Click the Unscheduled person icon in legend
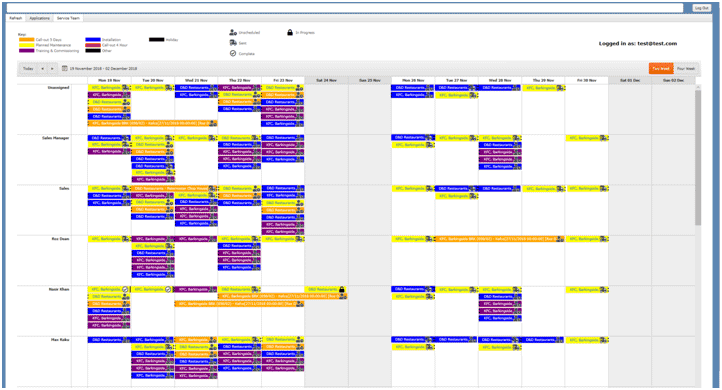722x390 pixels. pos(233,32)
